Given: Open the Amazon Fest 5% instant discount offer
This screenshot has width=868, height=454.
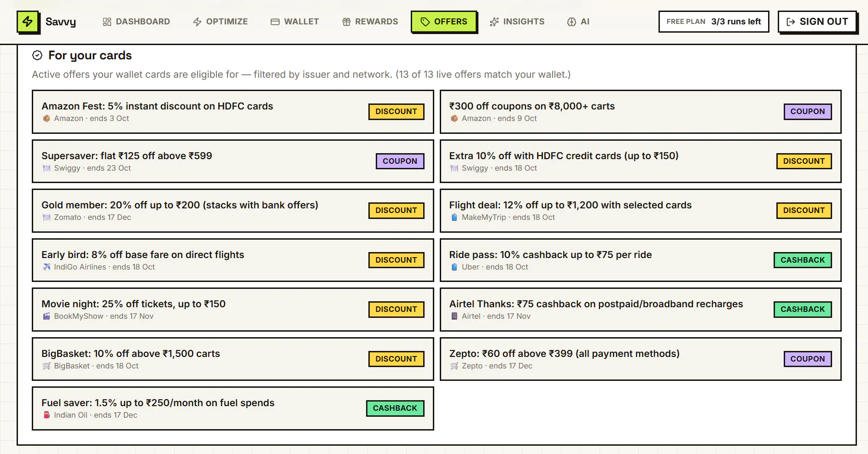Looking at the screenshot, I should click(233, 112).
